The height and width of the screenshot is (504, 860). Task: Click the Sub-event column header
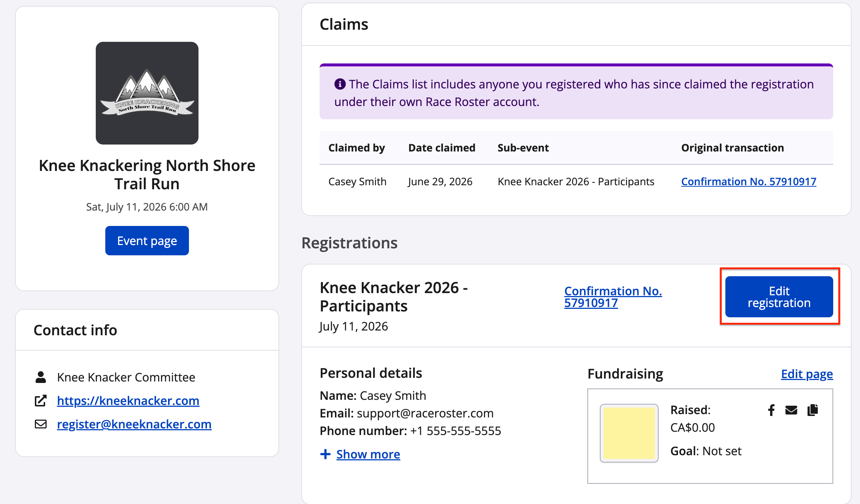point(523,148)
